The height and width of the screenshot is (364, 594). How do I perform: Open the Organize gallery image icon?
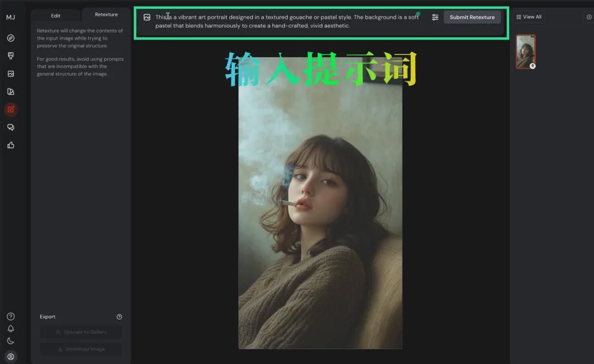[10, 73]
